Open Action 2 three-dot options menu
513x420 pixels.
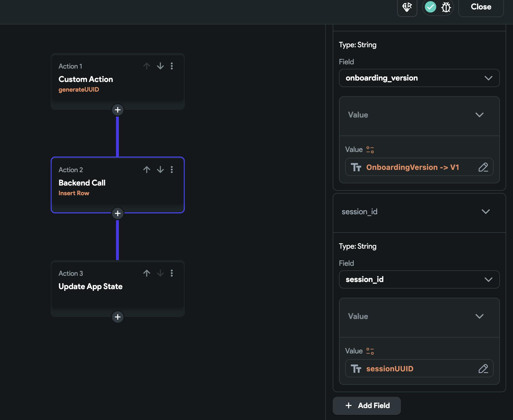pyautogui.click(x=172, y=170)
